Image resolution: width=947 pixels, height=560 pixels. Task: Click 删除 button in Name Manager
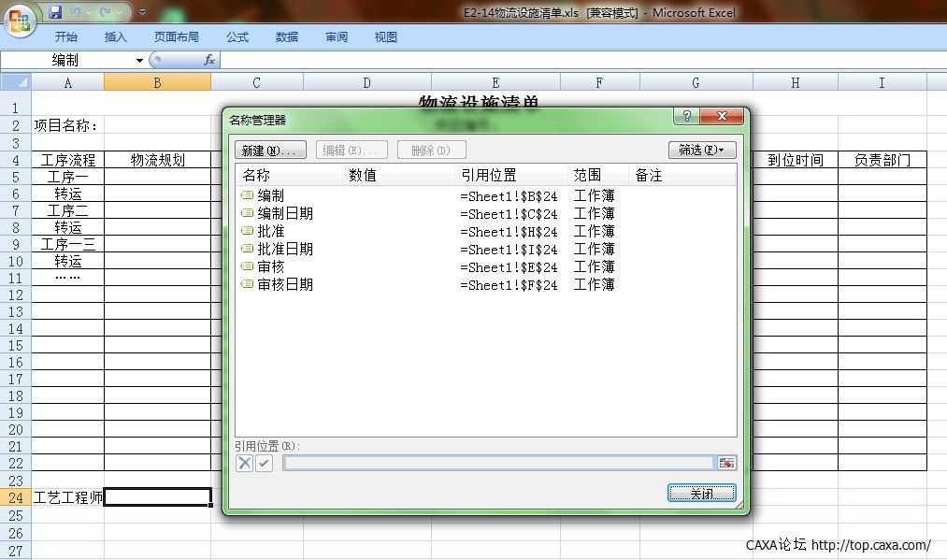click(431, 150)
